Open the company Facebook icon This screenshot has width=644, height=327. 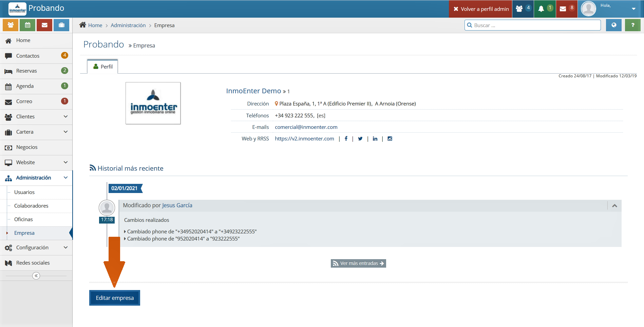pos(346,138)
